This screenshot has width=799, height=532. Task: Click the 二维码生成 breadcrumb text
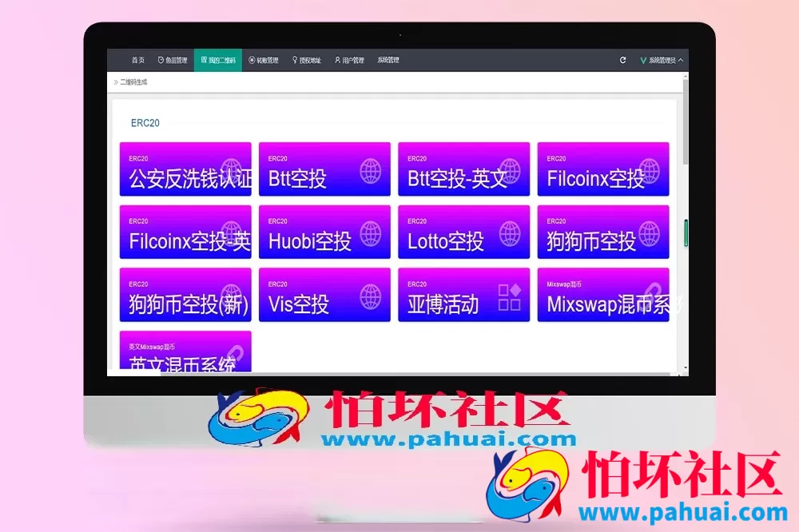133,81
